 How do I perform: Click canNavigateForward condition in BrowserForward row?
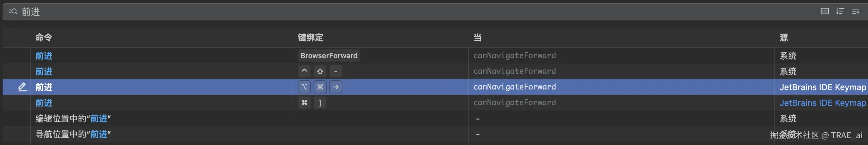[x=514, y=56]
